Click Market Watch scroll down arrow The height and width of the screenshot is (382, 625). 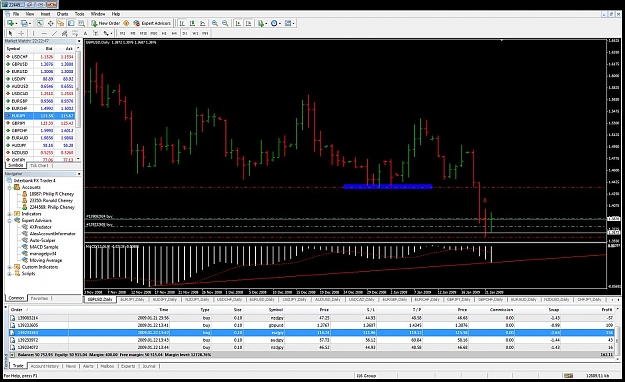click(x=79, y=159)
